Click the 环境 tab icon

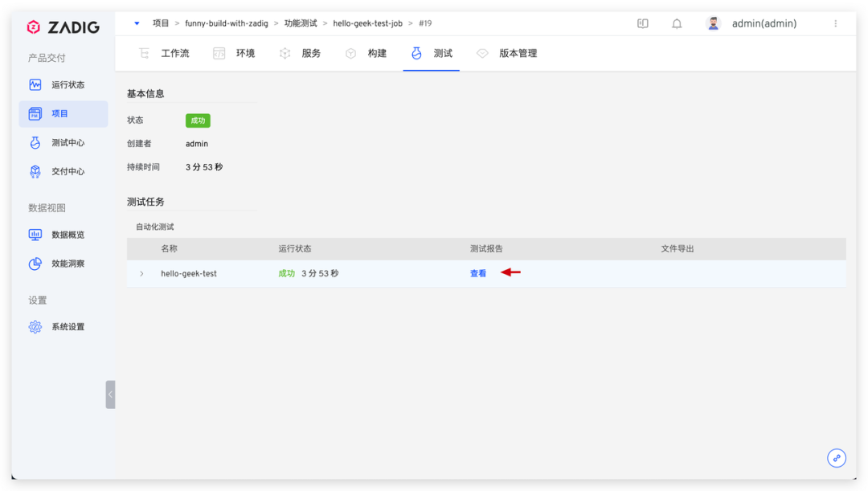click(219, 53)
